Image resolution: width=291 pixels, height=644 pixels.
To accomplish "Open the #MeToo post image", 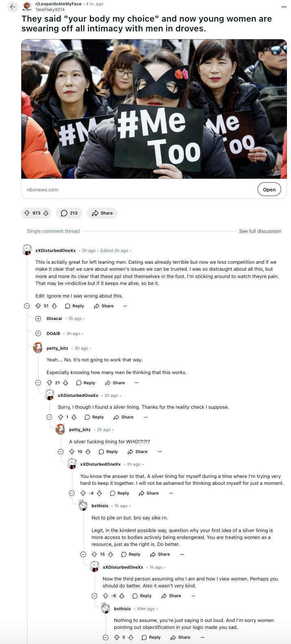I will [x=154, y=109].
